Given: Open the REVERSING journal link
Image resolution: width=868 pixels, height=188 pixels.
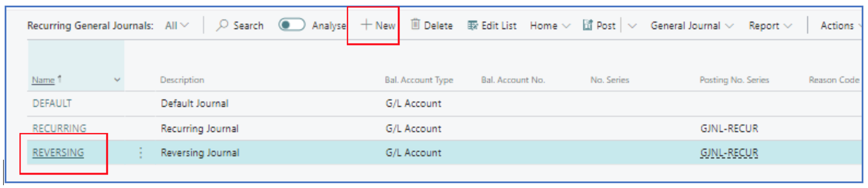Looking at the screenshot, I should pos(58,153).
